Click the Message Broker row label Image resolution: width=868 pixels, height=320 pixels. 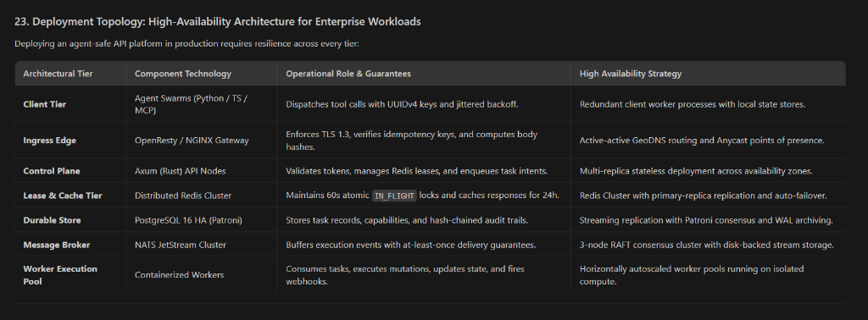57,245
